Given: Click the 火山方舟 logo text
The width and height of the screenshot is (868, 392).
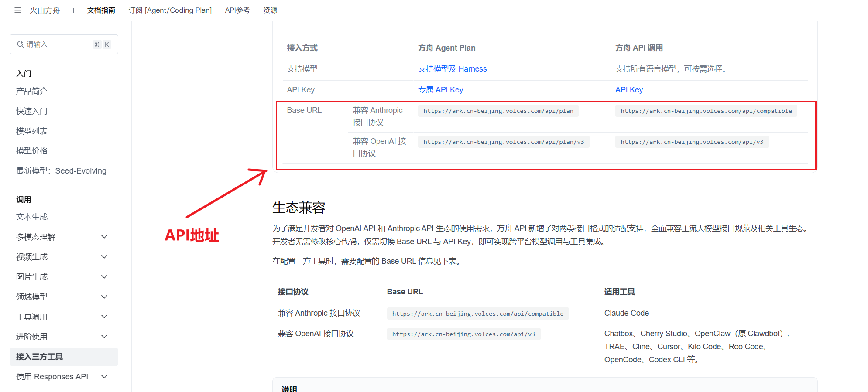Looking at the screenshot, I should pyautogui.click(x=45, y=10).
